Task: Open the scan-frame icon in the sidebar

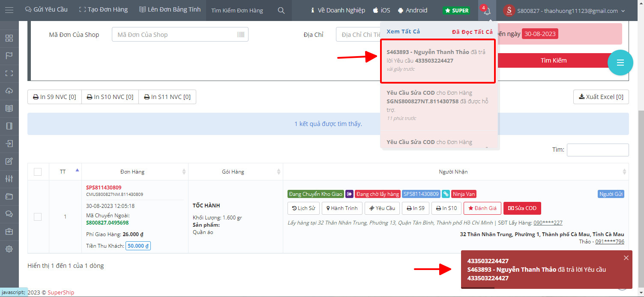Action: click(9, 73)
